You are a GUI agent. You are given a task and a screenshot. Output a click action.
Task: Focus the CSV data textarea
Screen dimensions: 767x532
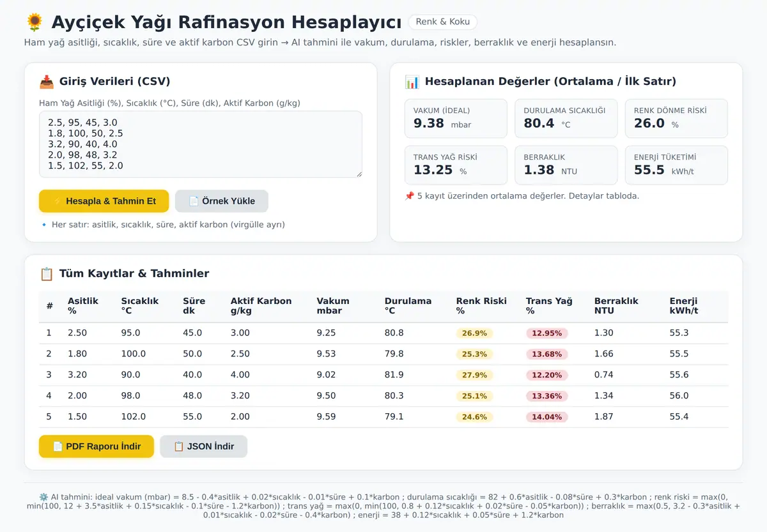(201, 144)
